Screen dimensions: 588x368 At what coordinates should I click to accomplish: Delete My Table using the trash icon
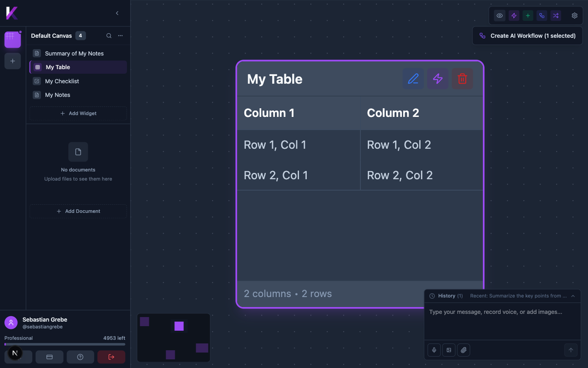tap(462, 79)
